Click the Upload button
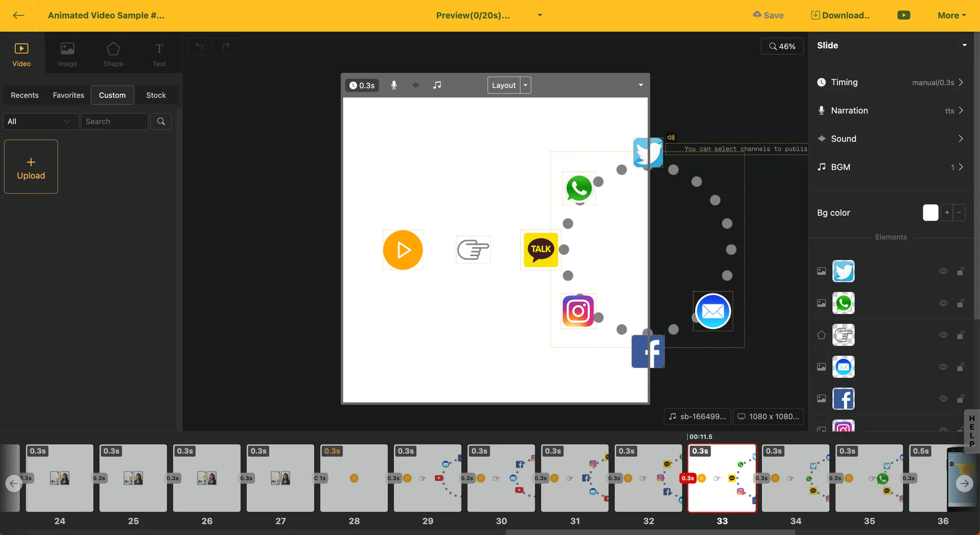 31,167
